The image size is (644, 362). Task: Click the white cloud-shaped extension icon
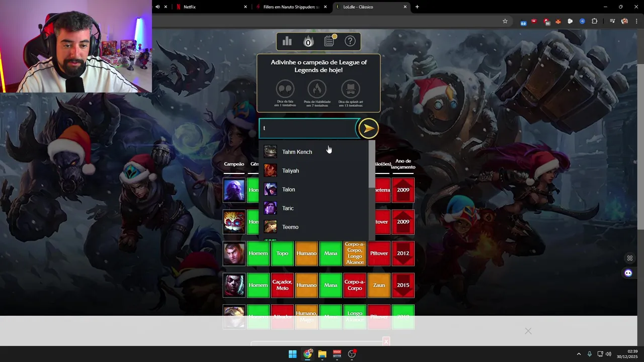point(570,21)
